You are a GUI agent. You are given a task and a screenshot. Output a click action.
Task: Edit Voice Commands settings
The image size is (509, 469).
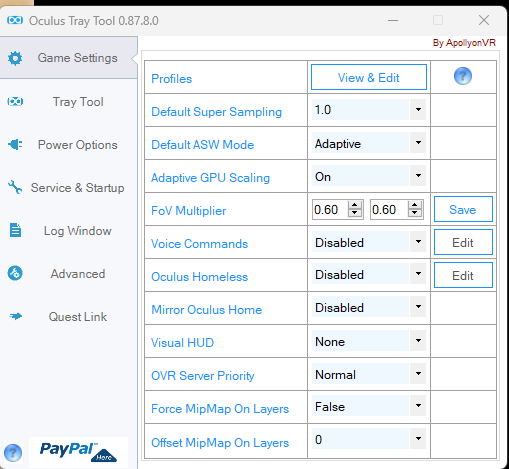coord(463,242)
